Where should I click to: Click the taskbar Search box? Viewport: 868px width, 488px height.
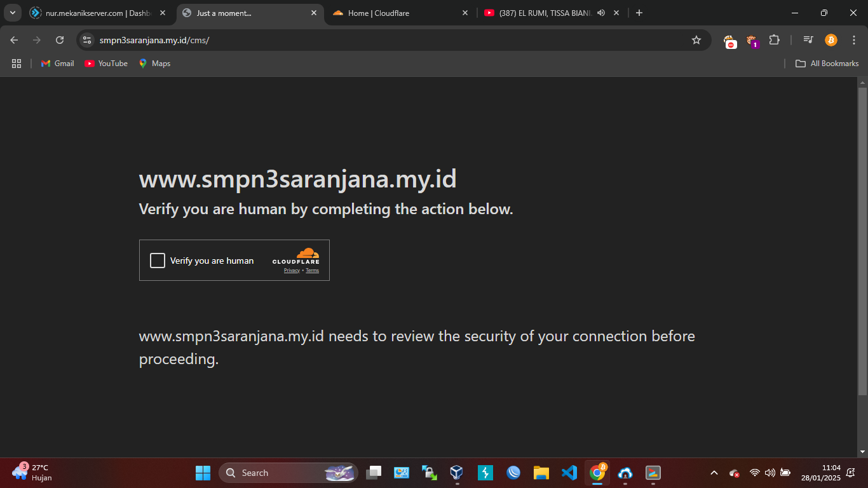[288, 473]
